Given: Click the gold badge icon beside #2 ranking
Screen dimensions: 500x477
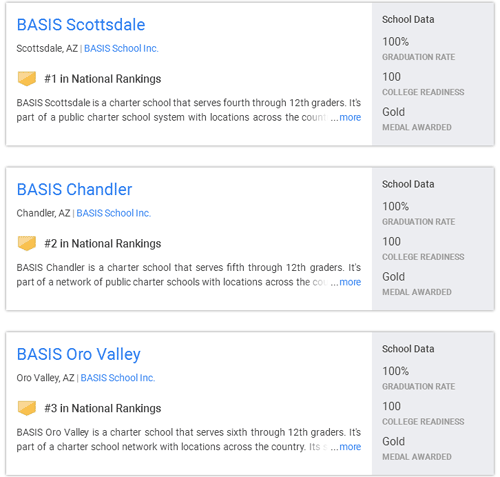Looking at the screenshot, I should point(27,243).
